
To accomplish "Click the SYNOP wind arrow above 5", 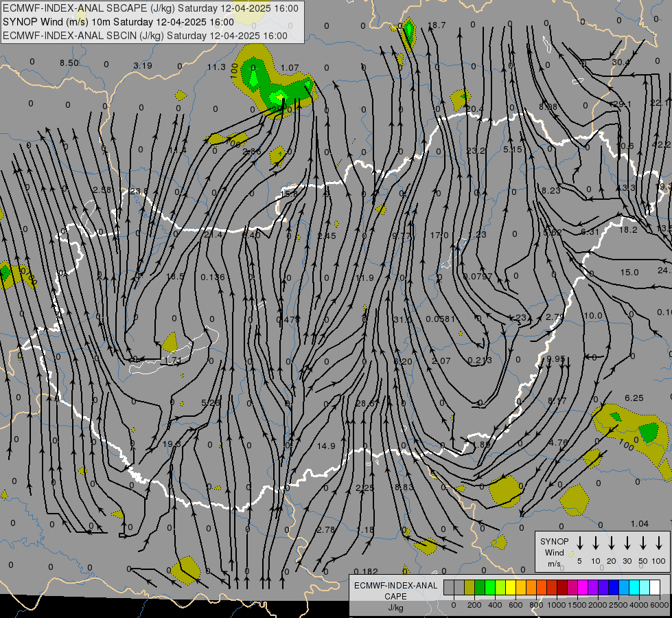I will point(580,543).
